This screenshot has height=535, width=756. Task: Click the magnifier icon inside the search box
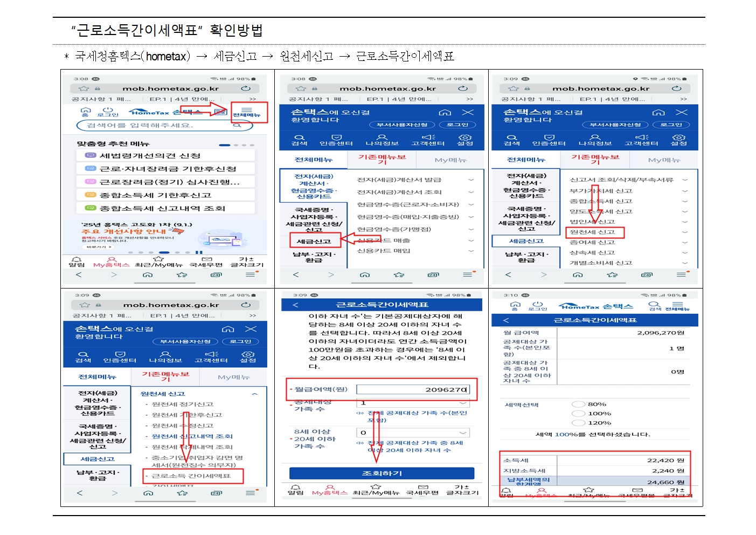[x=237, y=126]
